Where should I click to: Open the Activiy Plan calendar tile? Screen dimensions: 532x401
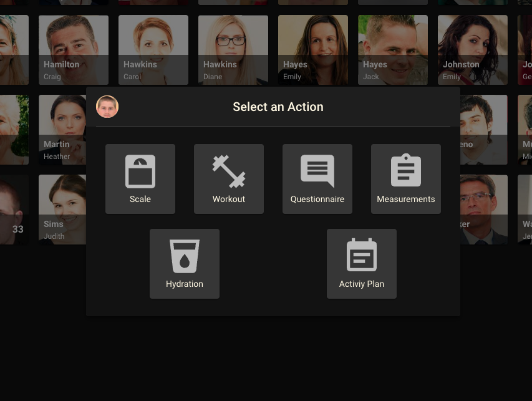click(x=362, y=264)
